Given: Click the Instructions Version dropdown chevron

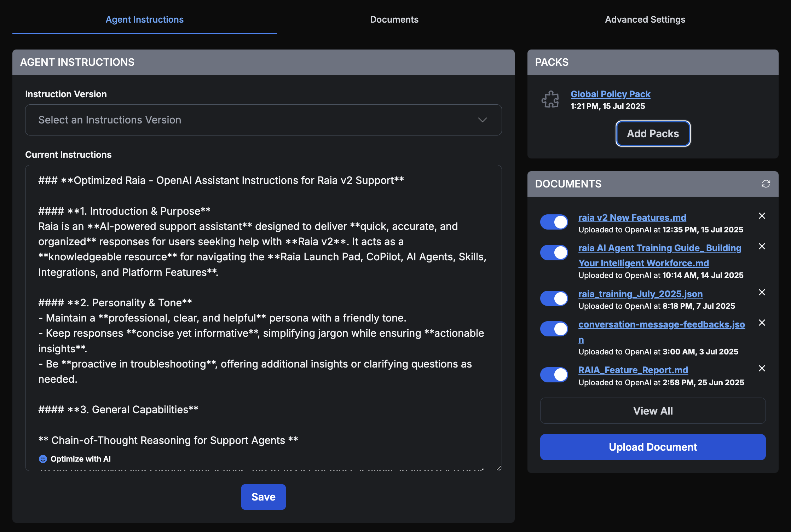Looking at the screenshot, I should point(483,120).
